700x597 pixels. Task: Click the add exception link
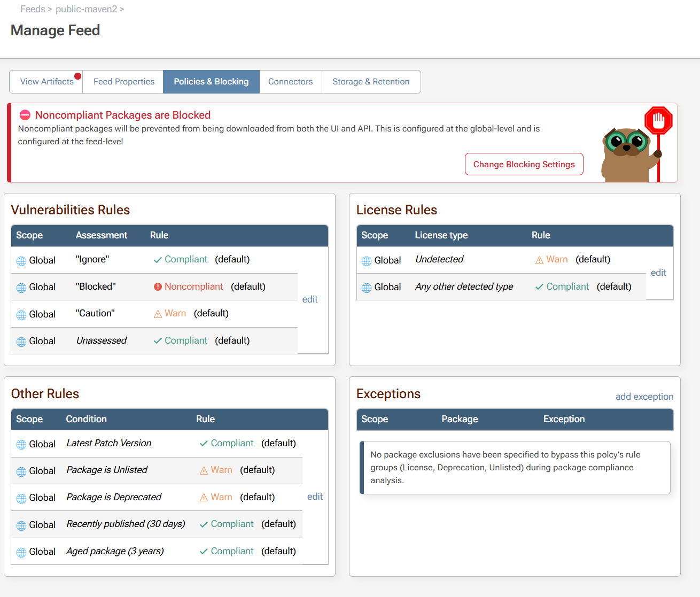(x=644, y=397)
